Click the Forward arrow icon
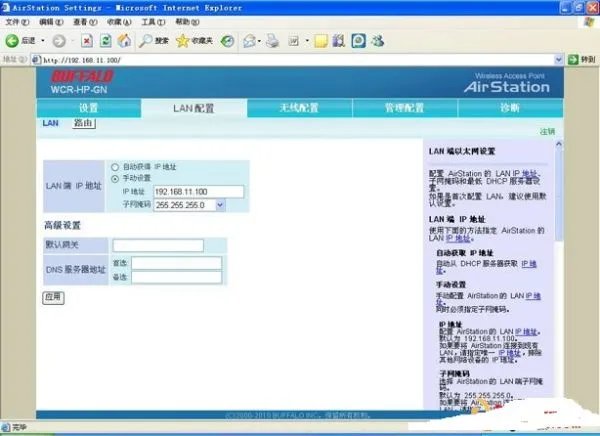This screenshot has width=600, height=436. 59,41
